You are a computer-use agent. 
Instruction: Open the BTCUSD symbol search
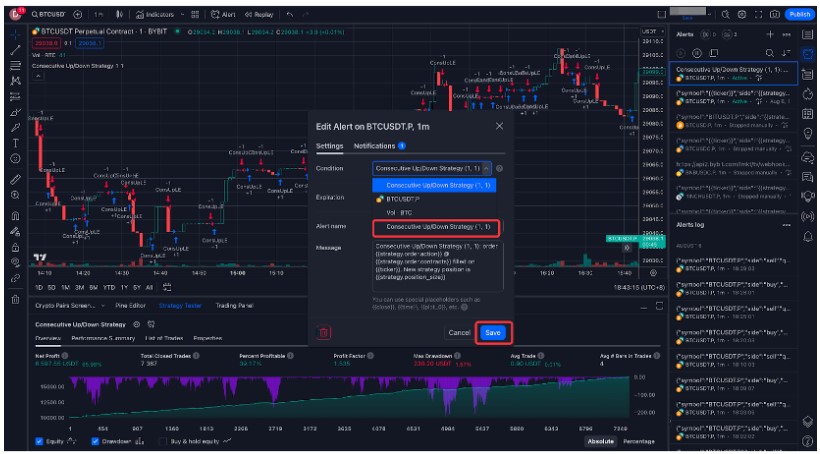coord(49,15)
